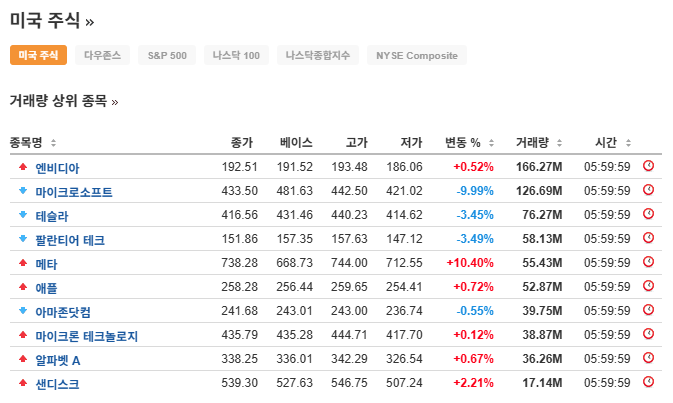Click the blue down arrow beside 팔란티어 테크
Viewport: 673px width, 403px height.
click(x=23, y=239)
